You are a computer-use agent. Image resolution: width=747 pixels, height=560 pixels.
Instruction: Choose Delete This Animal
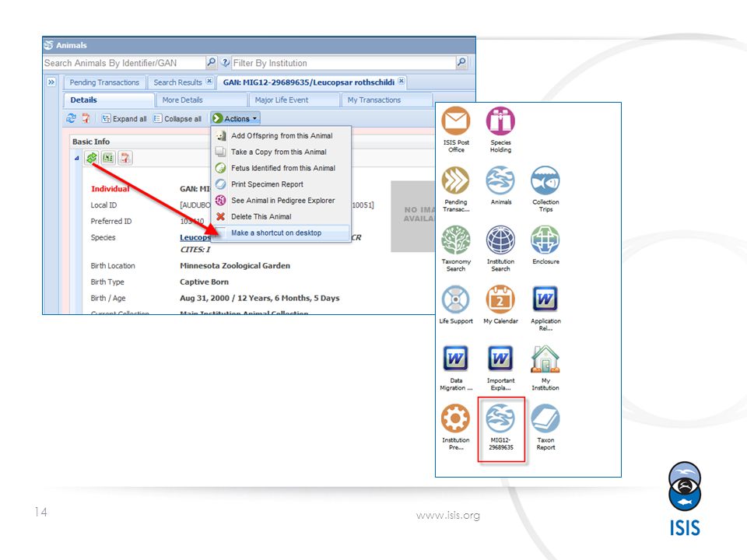tap(281, 217)
